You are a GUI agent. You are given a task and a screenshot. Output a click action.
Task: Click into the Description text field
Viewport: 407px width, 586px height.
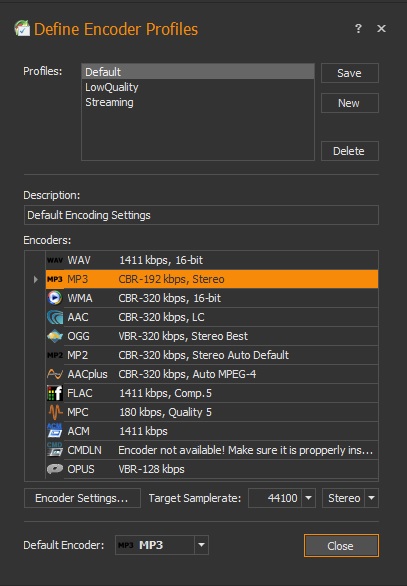(x=201, y=215)
